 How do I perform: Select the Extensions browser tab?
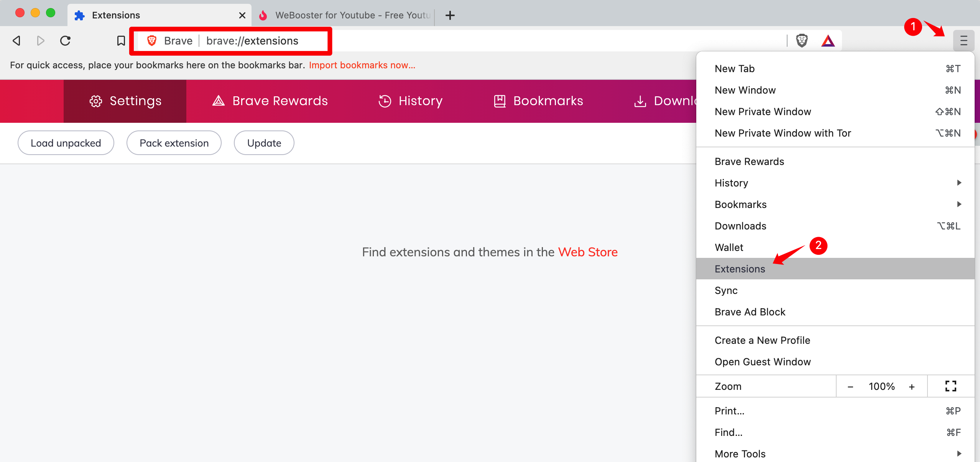159,15
